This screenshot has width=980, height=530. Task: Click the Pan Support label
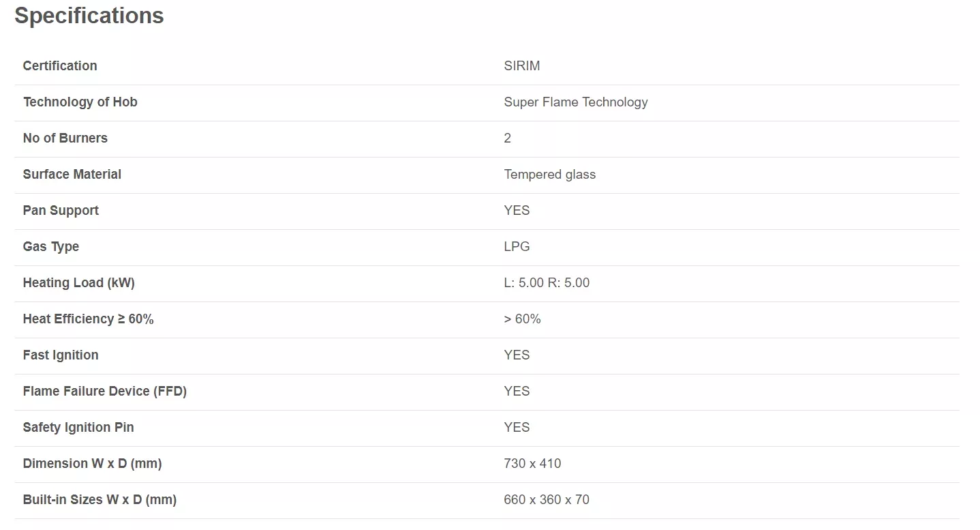pyautogui.click(x=61, y=211)
